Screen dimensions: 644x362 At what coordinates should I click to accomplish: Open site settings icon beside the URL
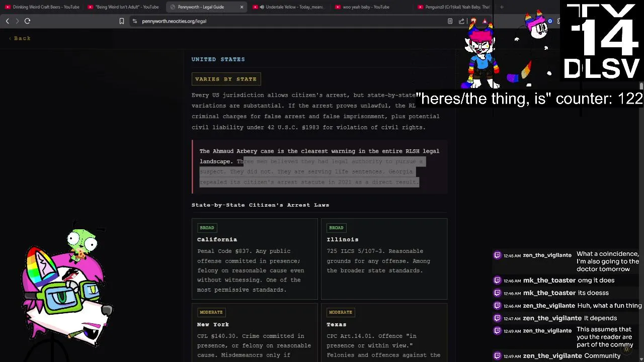pos(134,21)
